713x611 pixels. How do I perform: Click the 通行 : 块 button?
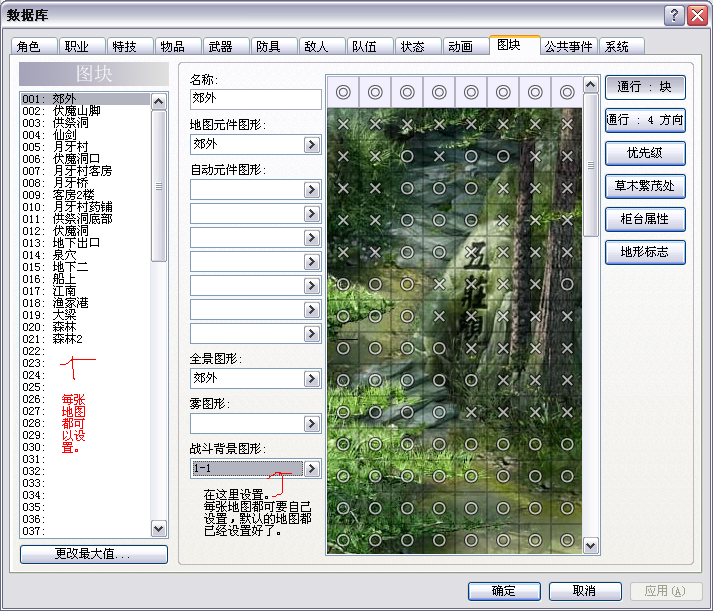click(645, 87)
